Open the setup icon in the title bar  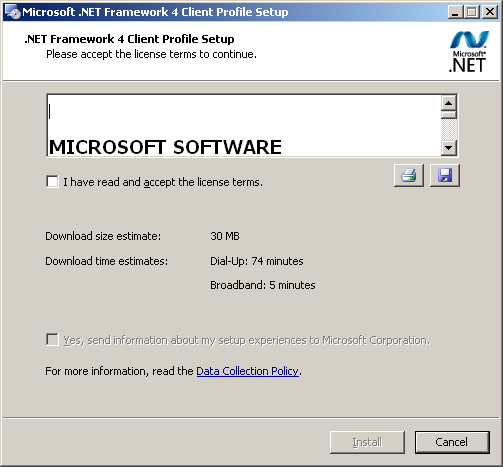coord(13,12)
